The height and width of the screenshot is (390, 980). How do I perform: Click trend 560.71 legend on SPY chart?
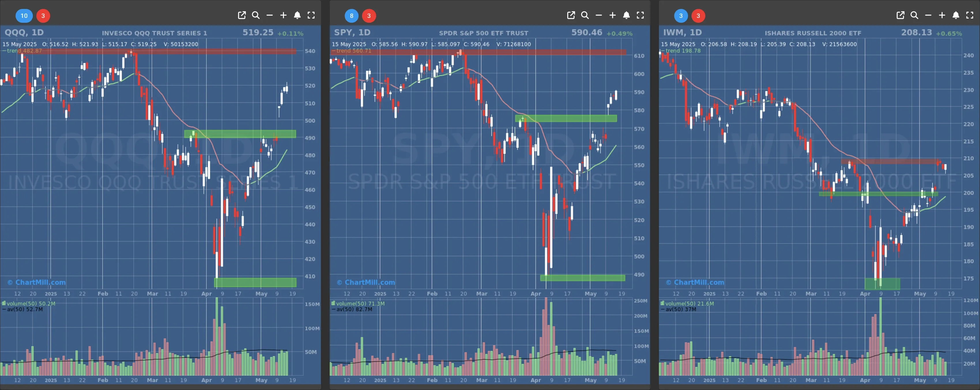coord(352,51)
